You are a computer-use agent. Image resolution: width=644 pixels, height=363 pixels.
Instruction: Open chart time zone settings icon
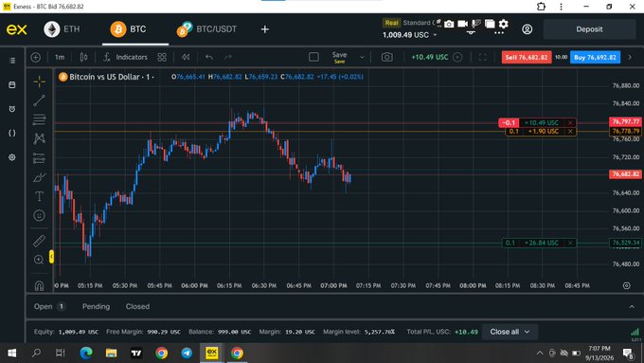click(626, 285)
